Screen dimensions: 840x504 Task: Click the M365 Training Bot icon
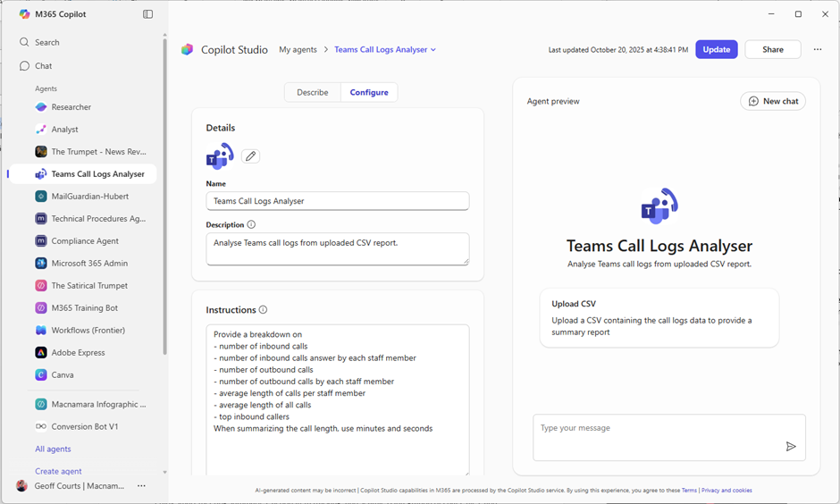tap(41, 308)
